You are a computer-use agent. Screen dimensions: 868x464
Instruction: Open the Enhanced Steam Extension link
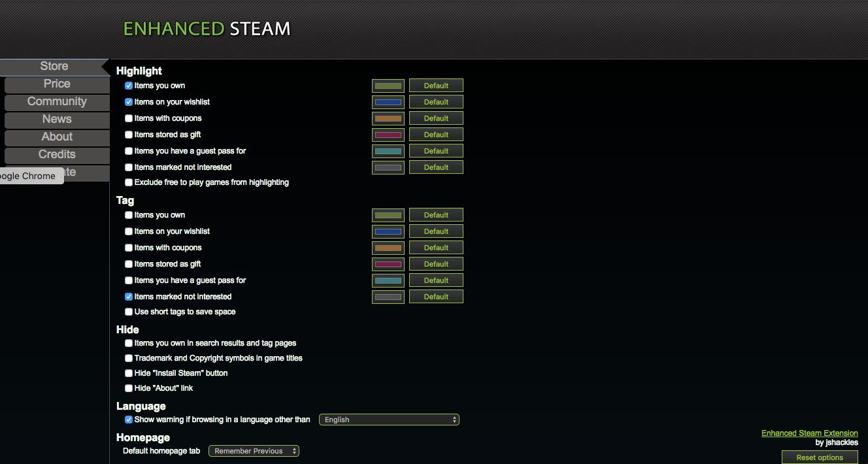(x=810, y=433)
